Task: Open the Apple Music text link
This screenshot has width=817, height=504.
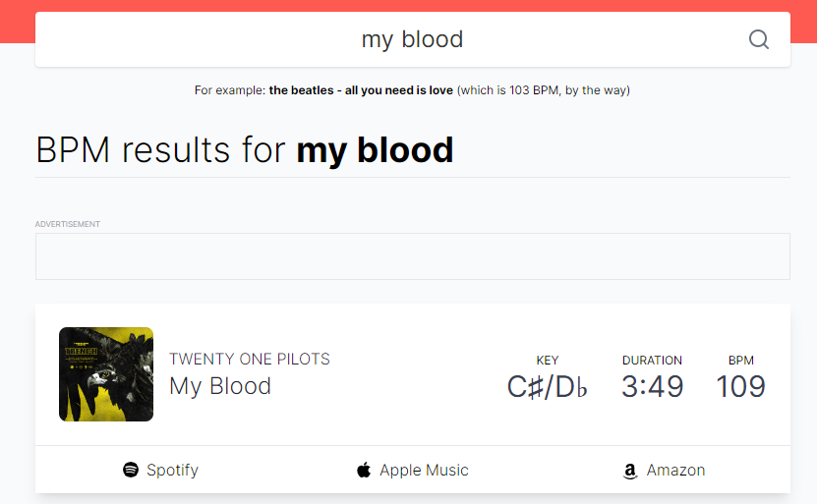Action: [424, 470]
